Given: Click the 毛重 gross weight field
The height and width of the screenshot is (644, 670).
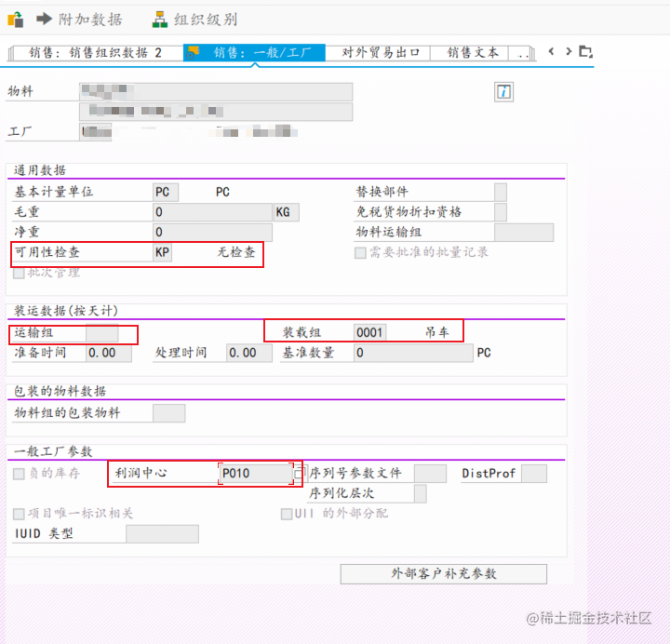Looking at the screenshot, I should click(212, 212).
